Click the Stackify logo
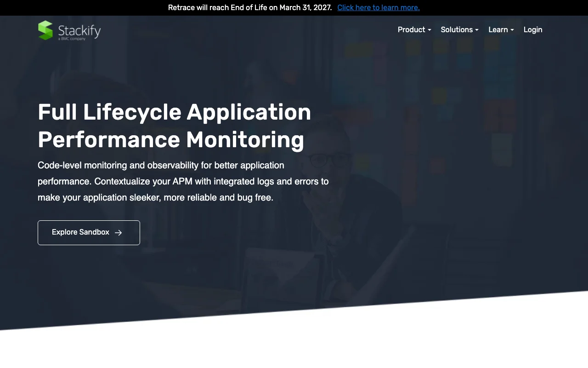The image size is (588, 368). point(69,30)
